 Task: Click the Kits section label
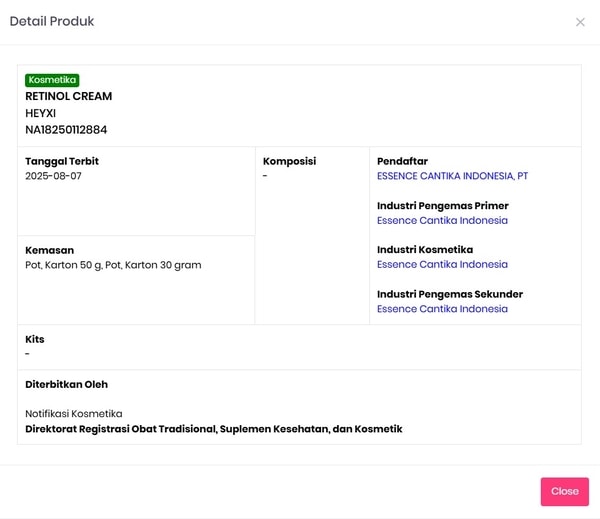(35, 339)
